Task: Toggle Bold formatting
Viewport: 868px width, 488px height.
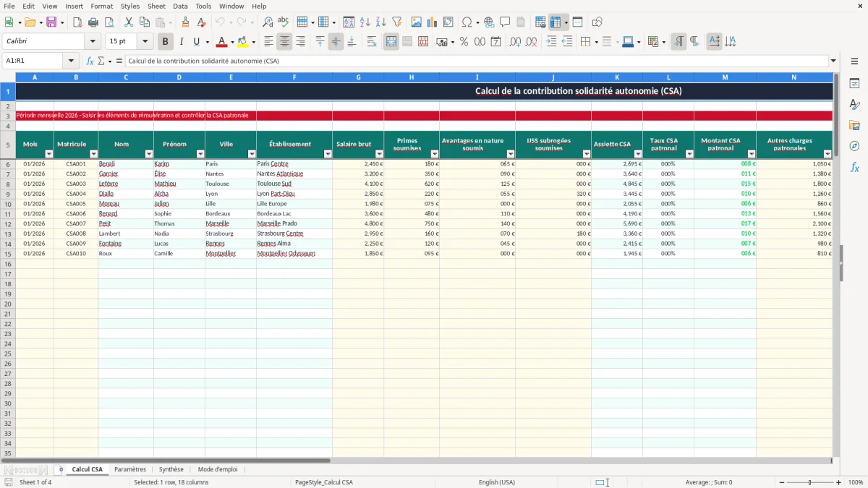Action: point(166,42)
